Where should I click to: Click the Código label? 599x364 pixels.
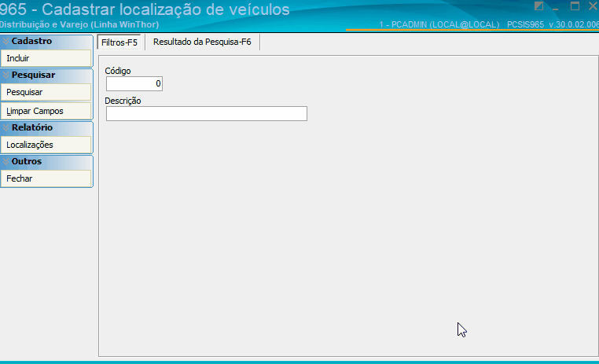pyautogui.click(x=118, y=71)
